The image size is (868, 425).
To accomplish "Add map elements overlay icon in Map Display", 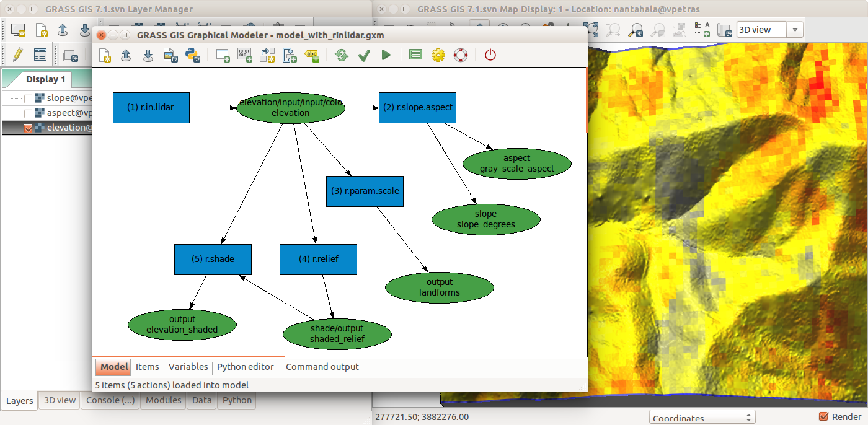I will [x=702, y=30].
